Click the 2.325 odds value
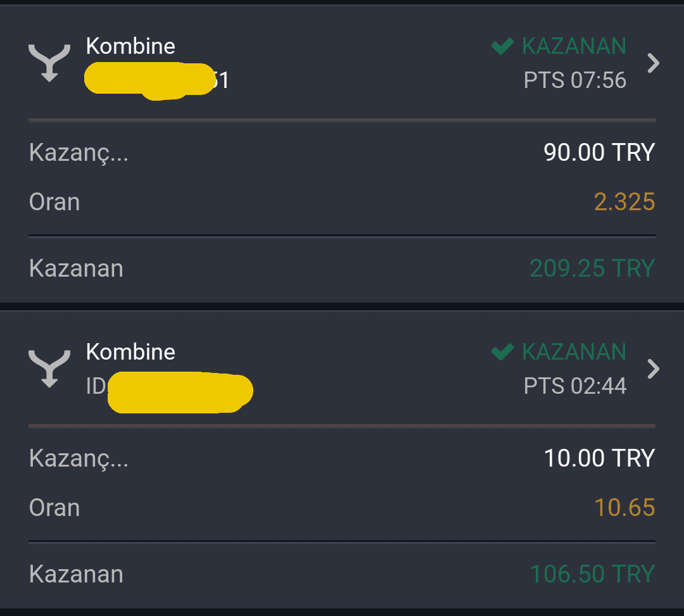 624,202
